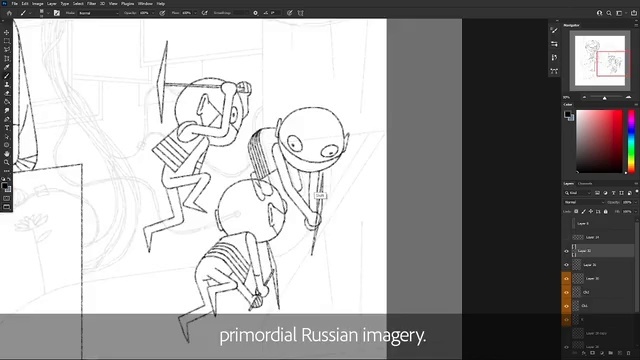This screenshot has height=360, width=640.
Task: Select the Eraser tool
Action: pyautogui.click(x=7, y=93)
